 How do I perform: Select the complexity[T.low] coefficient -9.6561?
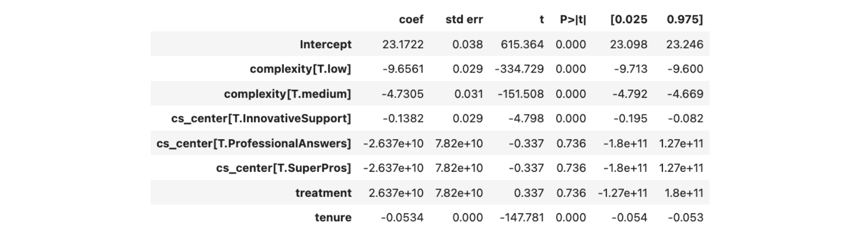tap(402, 69)
